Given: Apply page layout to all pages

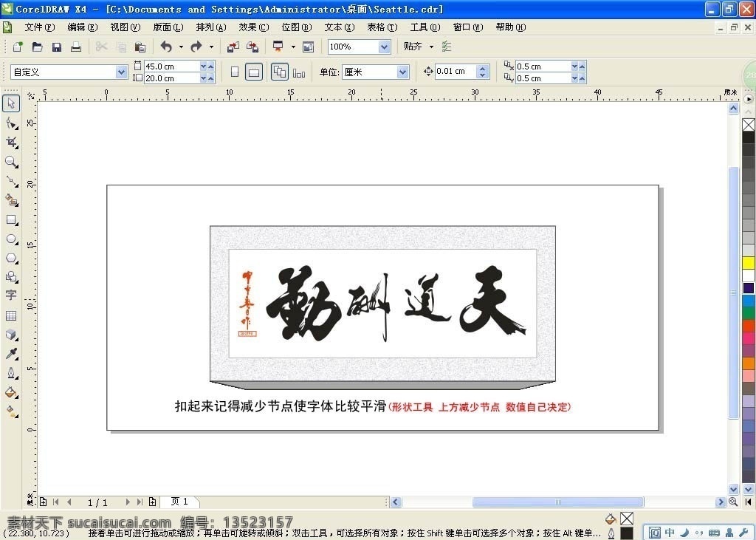Looking at the screenshot, I should point(280,72).
